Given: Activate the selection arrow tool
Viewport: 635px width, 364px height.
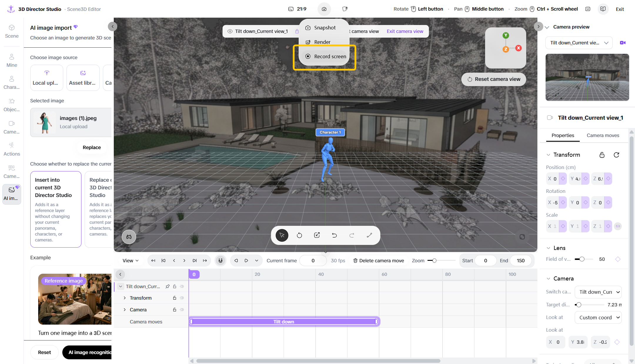Looking at the screenshot, I should (282, 235).
